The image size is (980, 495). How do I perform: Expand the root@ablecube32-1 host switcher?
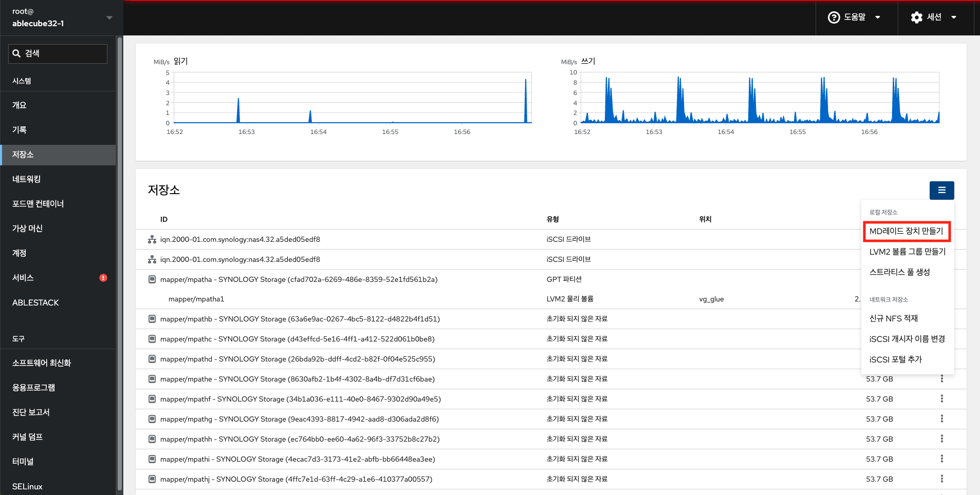[x=109, y=17]
